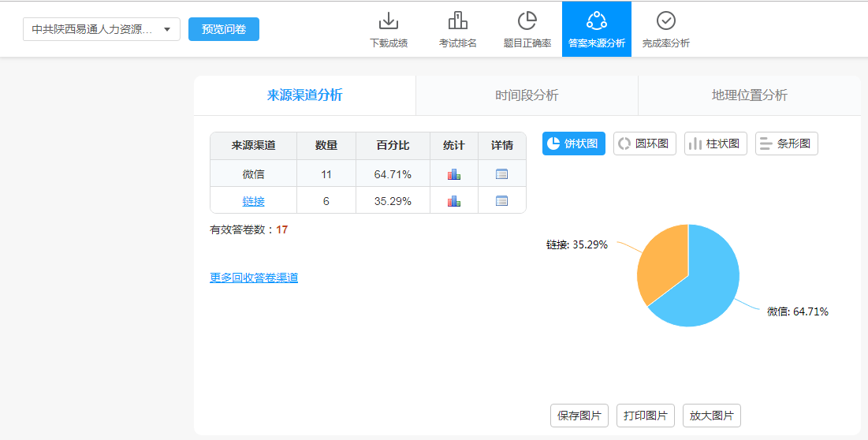
Task: Click the 微信: 64.71% chart label
Action: (x=798, y=311)
